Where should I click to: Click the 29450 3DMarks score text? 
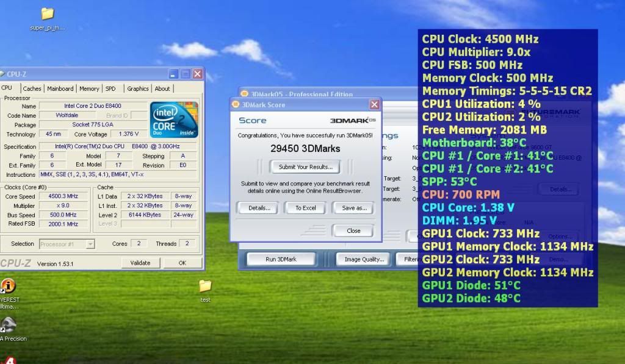point(305,149)
